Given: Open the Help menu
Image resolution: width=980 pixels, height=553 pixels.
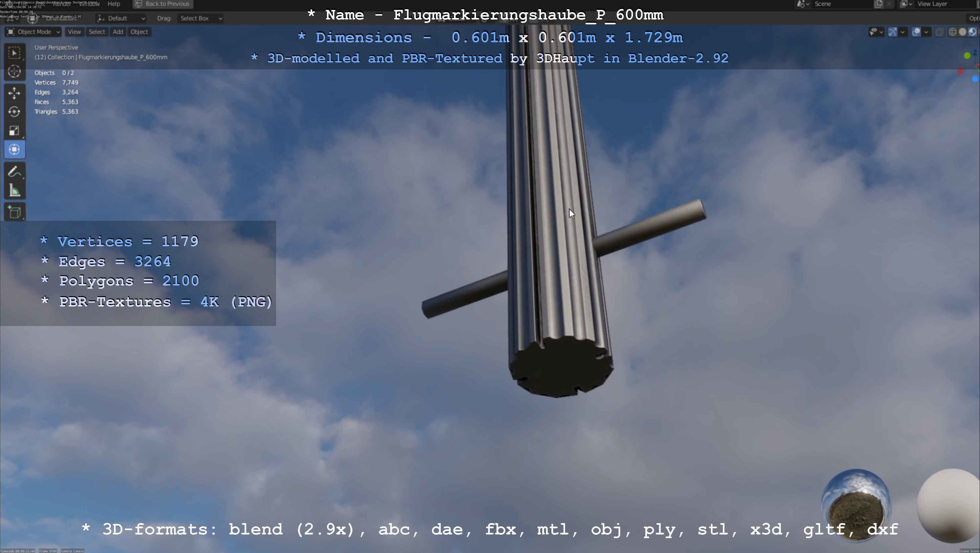Looking at the screenshot, I should point(114,4).
